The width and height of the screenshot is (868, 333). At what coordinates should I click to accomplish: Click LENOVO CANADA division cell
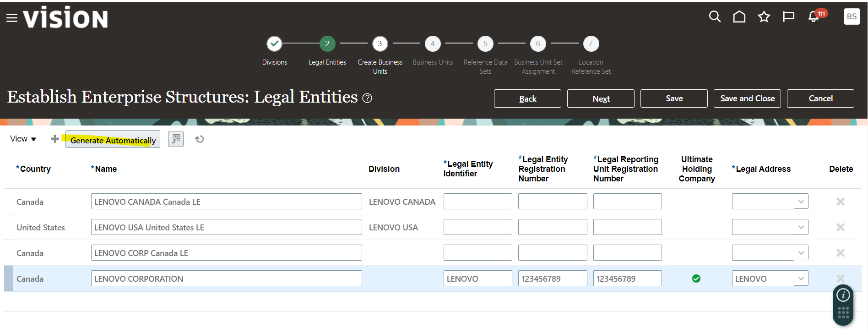click(x=402, y=202)
